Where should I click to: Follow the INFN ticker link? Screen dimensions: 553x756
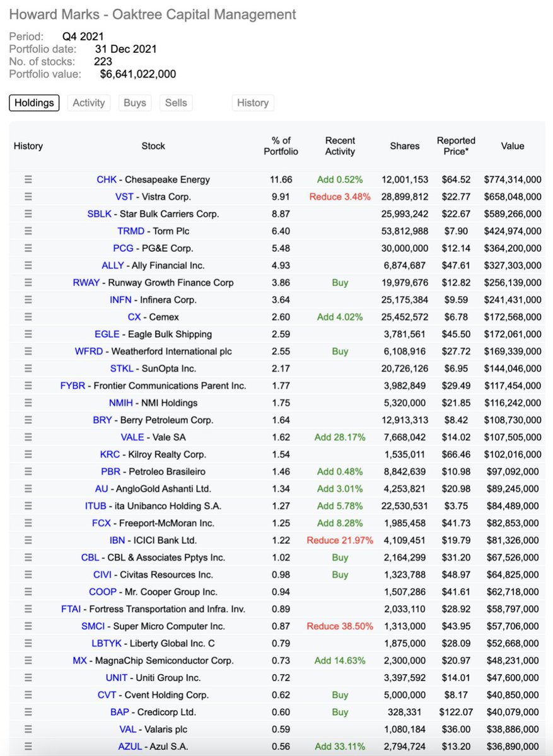(120, 300)
